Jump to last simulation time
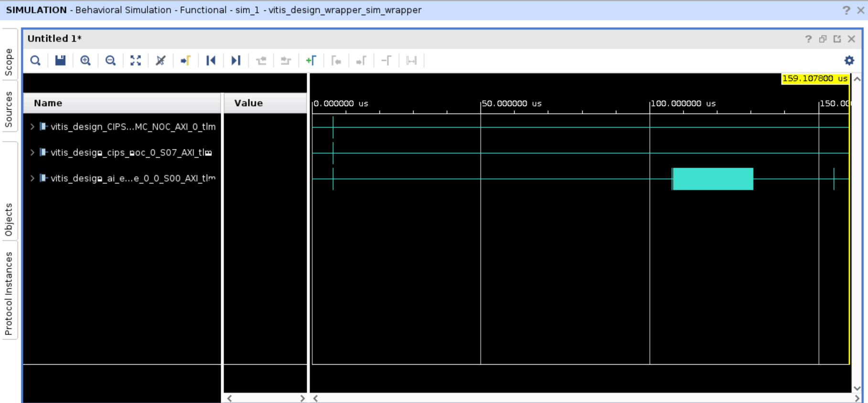Viewport: 868px width, 403px height. [236, 61]
